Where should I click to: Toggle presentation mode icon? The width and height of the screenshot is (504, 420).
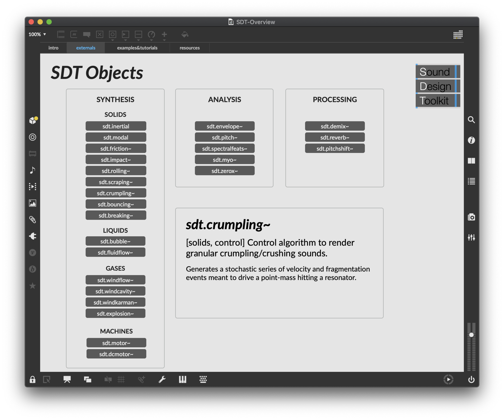[x=67, y=379]
